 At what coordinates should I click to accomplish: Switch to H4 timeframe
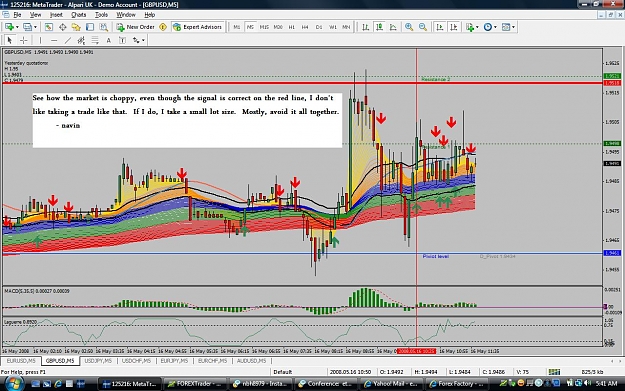click(x=305, y=27)
